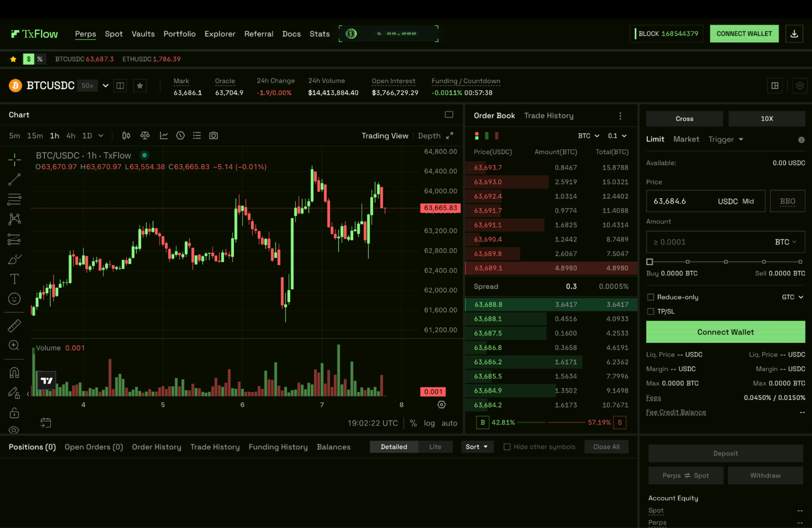Click the Cross margin mode button
The width and height of the screenshot is (812, 528).
pyautogui.click(x=684, y=119)
